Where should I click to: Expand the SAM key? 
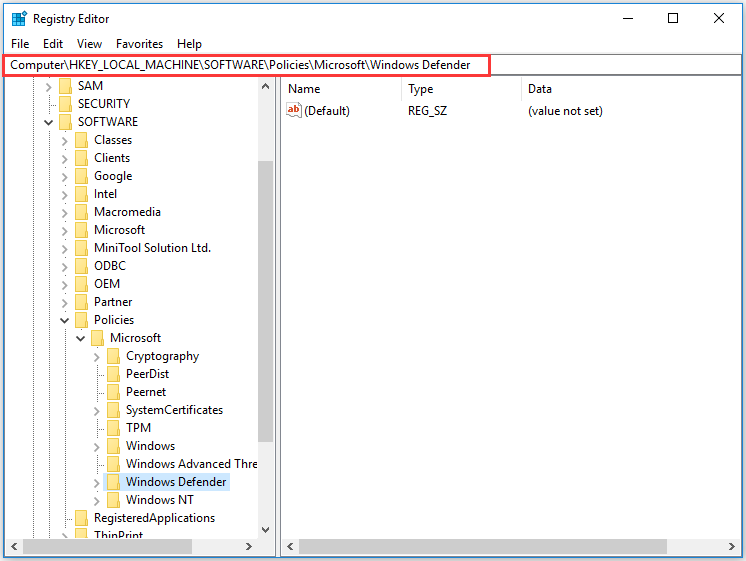pos(48,87)
